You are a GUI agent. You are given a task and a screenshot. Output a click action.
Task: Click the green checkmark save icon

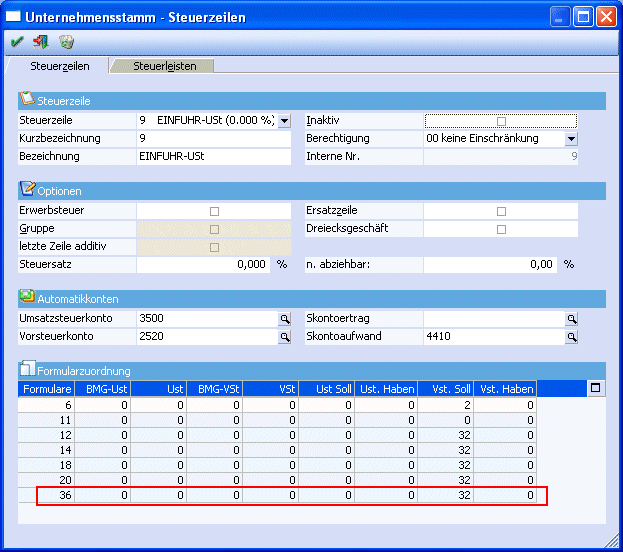(x=17, y=42)
